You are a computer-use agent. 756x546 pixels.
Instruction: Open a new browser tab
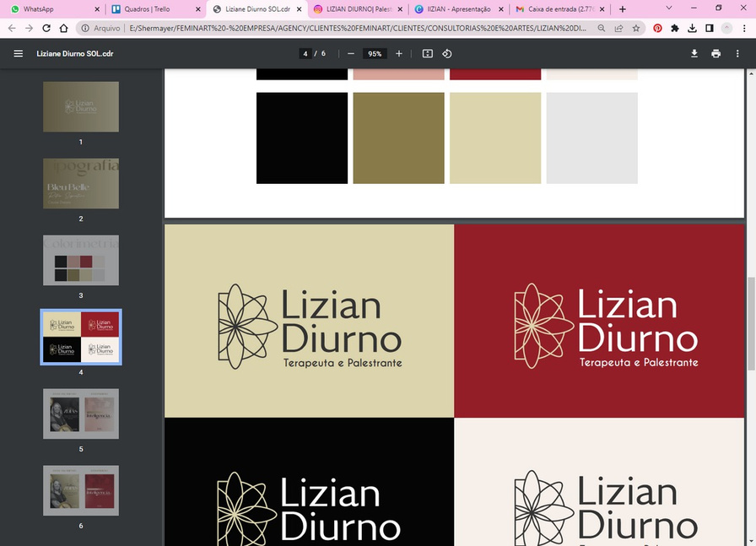pyautogui.click(x=623, y=9)
